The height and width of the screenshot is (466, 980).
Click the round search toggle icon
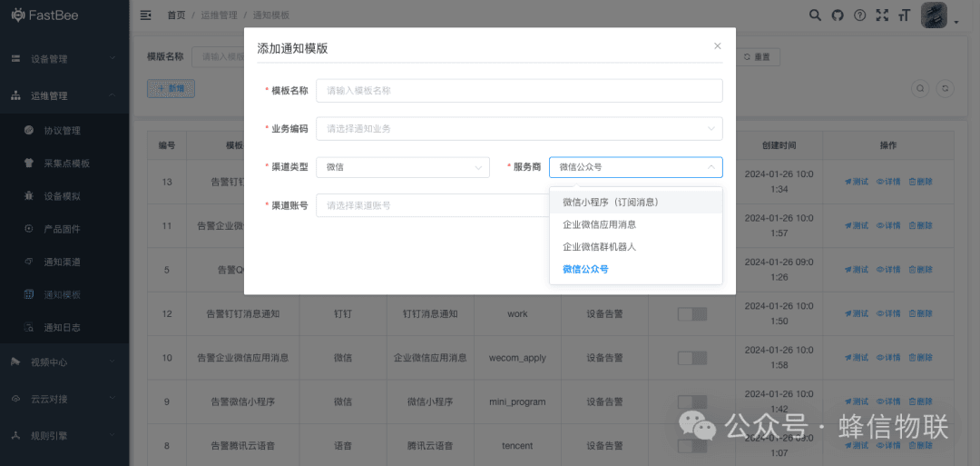tap(920, 89)
